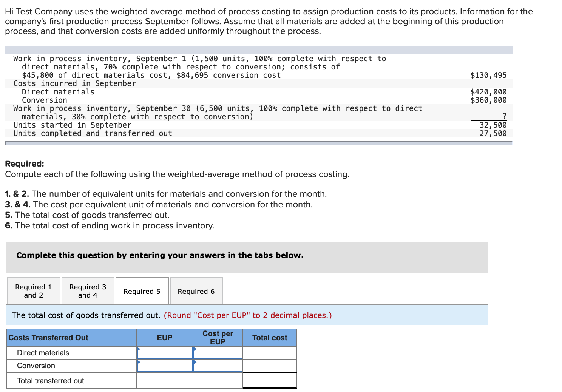Click the '27,500' units completed value
This screenshot has width=562, height=392.
pos(493,133)
